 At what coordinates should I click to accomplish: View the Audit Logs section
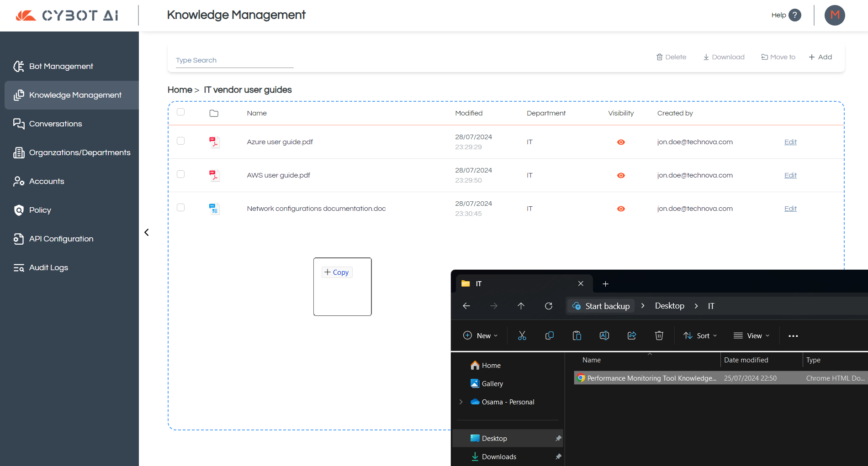(48, 267)
